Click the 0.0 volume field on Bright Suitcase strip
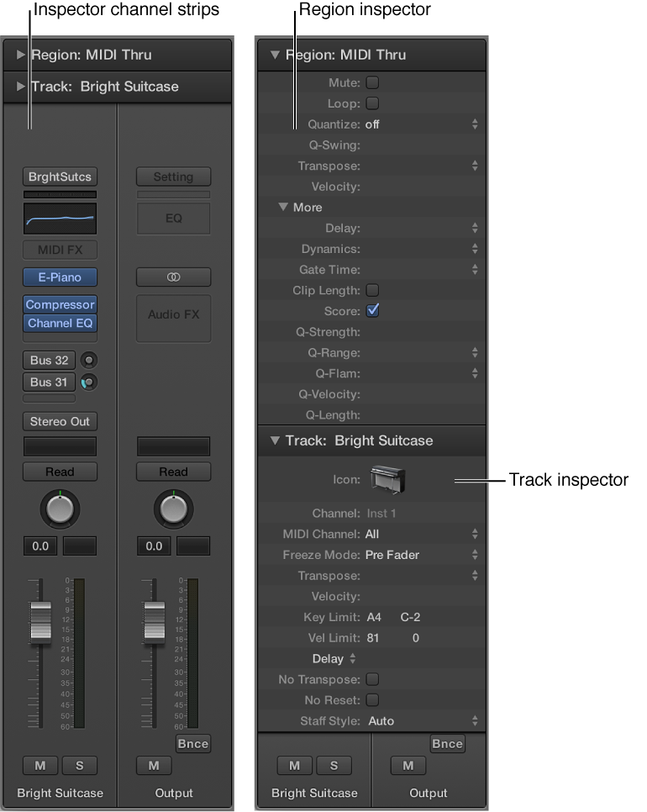This screenshot has height=812, width=647. coord(40,546)
